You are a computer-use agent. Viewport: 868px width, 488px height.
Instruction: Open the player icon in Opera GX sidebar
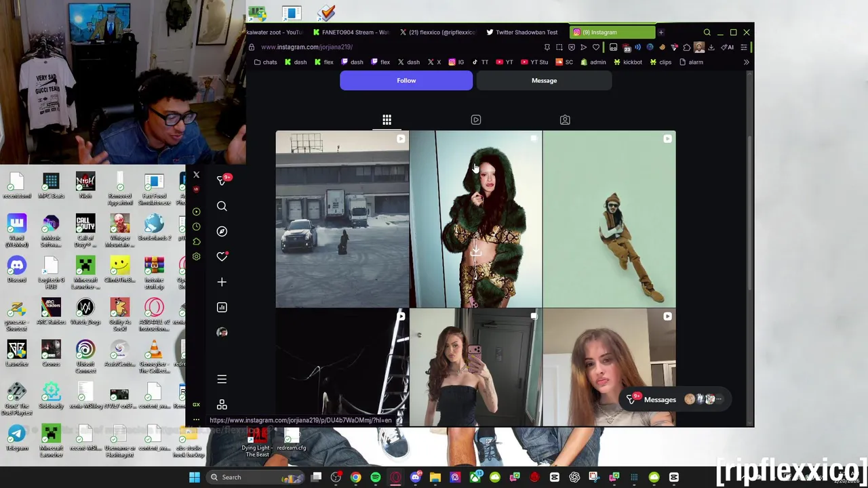196,211
